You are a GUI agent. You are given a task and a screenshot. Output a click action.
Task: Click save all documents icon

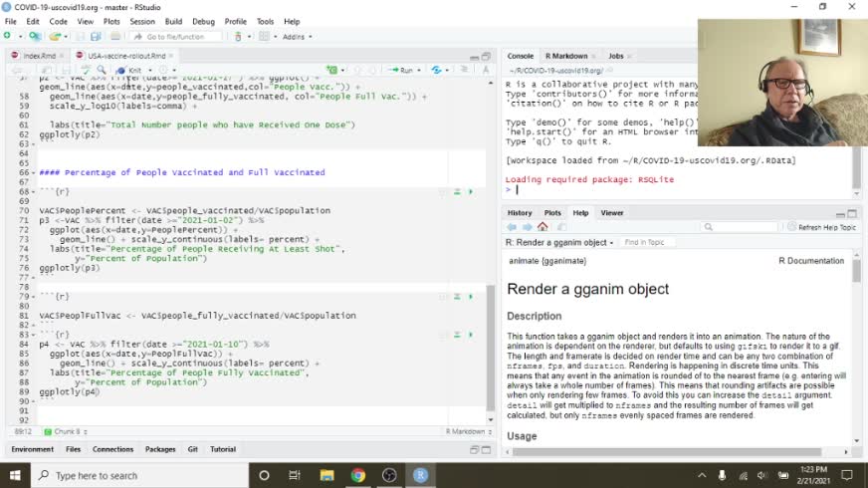(96, 37)
